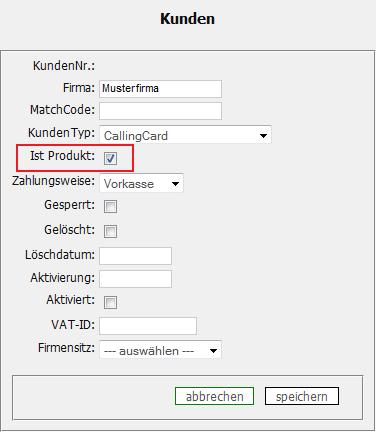The width and height of the screenshot is (376, 432).
Task: Click the KundenTyp dropdown arrow
Action: [263, 136]
